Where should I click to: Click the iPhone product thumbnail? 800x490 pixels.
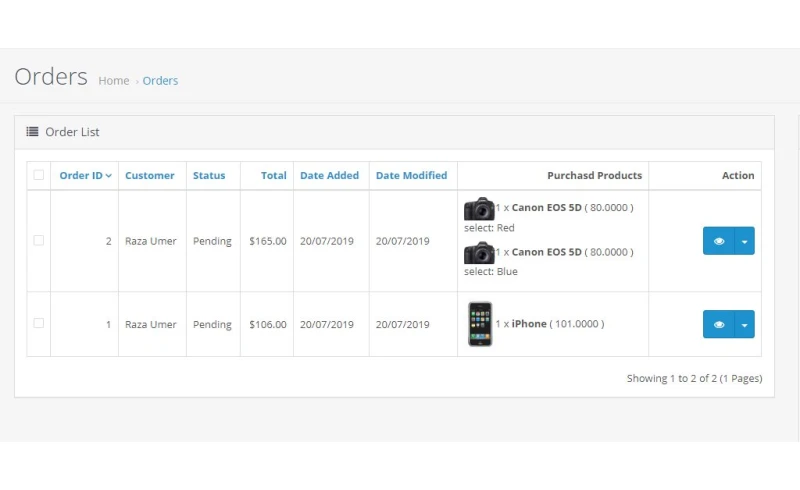point(480,324)
